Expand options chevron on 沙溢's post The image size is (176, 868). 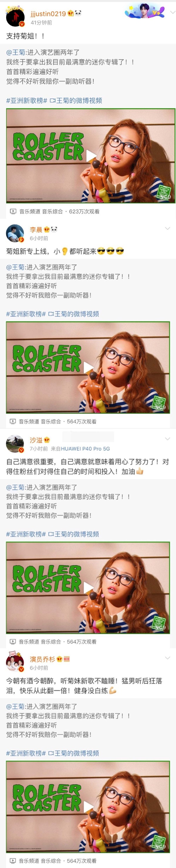(167, 439)
